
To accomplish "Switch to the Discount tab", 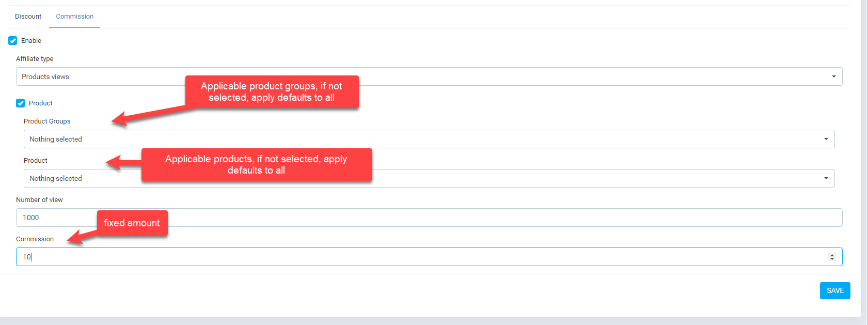I will [28, 17].
